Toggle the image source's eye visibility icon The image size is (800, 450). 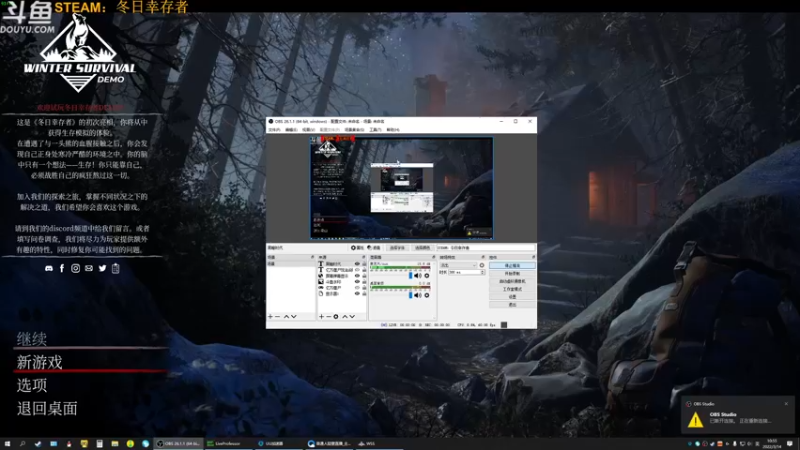click(x=357, y=282)
